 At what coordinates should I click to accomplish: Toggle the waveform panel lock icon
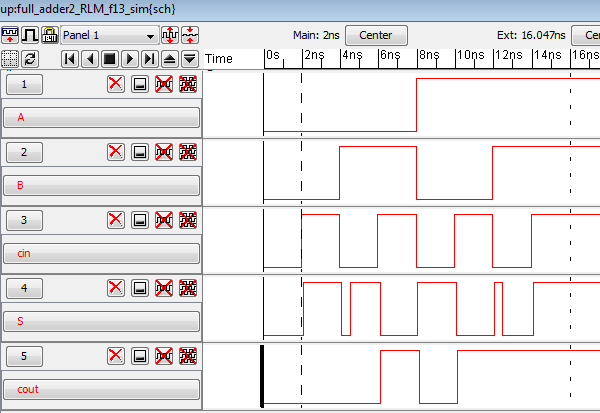pyautogui.click(x=50, y=35)
